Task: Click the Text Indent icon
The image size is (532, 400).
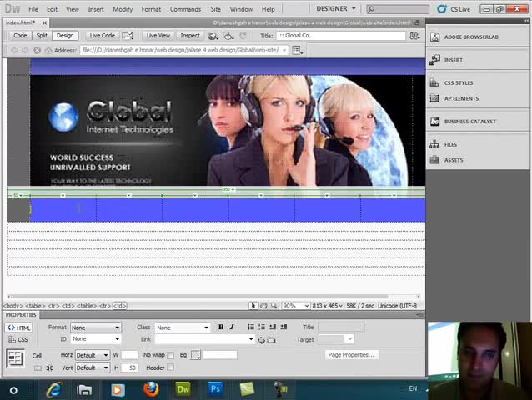Action: [284, 327]
